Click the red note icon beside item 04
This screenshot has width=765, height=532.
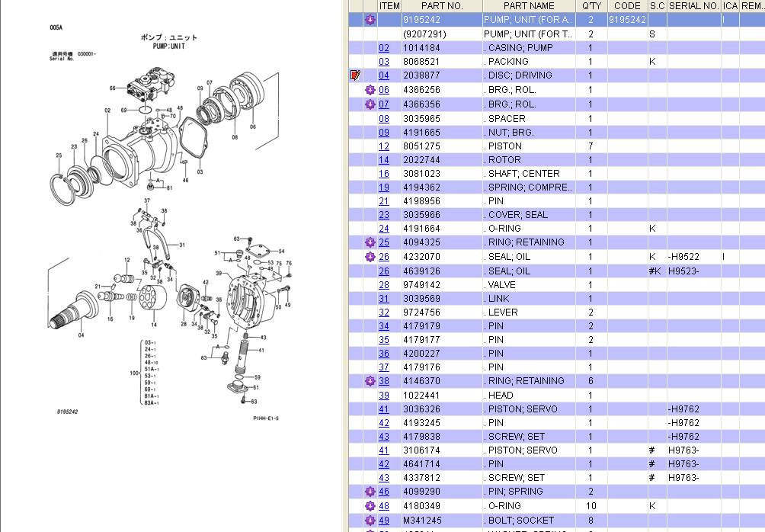coord(354,75)
